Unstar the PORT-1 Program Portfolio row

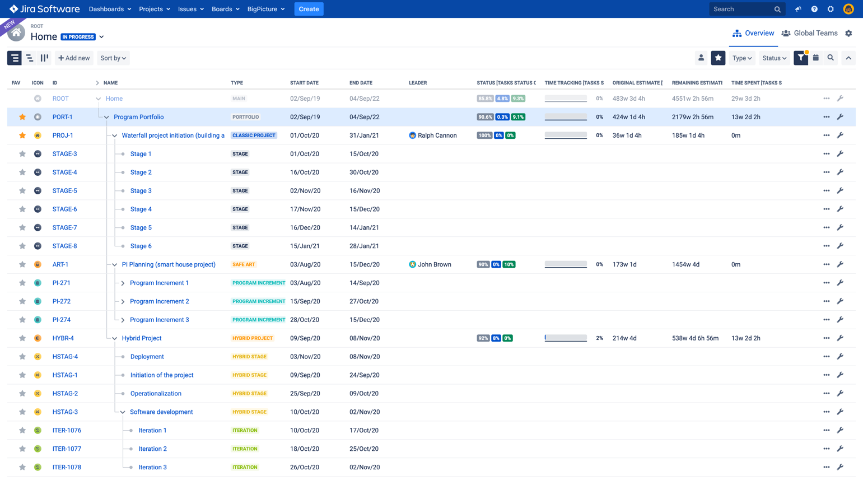pos(22,116)
